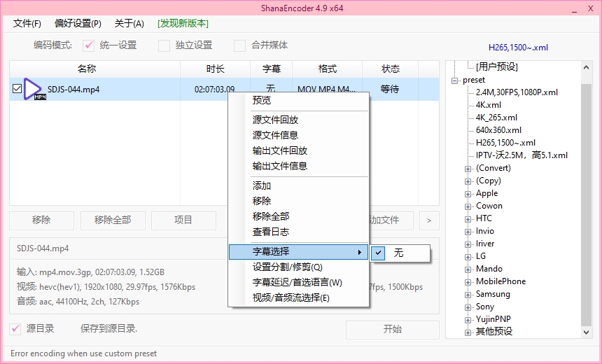Click the 项目 button
Viewport: 602px width, 364px height.
(x=183, y=220)
